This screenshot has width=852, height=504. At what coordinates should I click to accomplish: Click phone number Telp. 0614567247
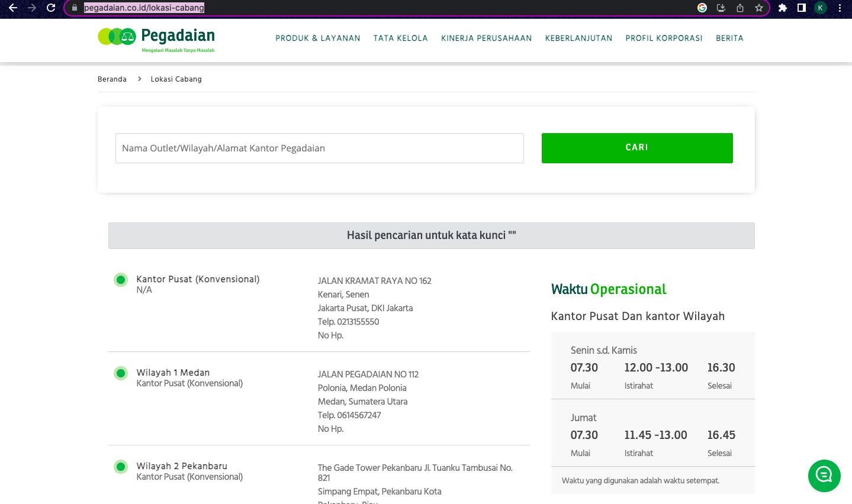point(349,415)
